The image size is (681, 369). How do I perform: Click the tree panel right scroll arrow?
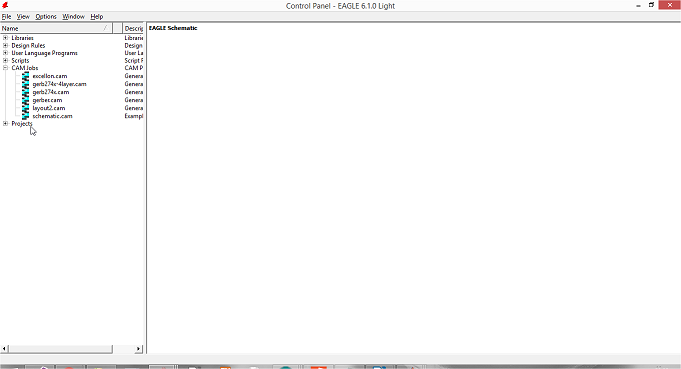[x=139, y=349]
